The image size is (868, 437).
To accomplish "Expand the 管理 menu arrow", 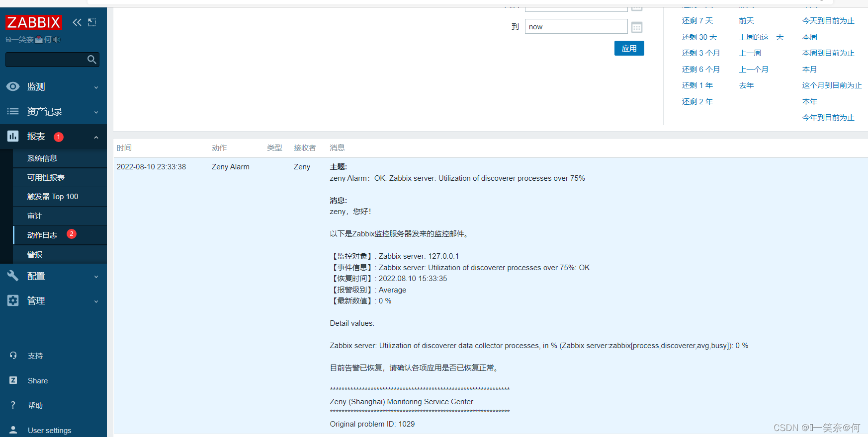I will pyautogui.click(x=96, y=301).
